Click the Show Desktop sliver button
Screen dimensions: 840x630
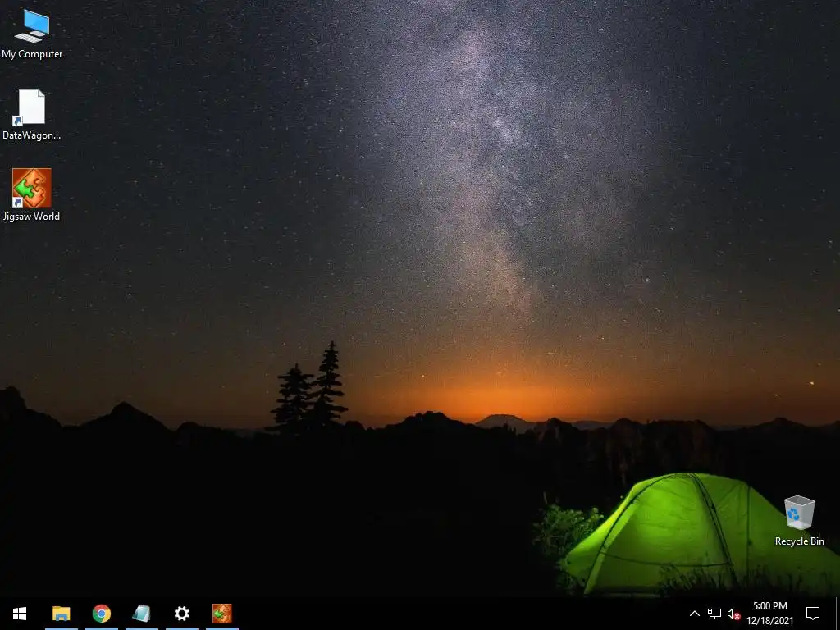pyautogui.click(x=838, y=614)
